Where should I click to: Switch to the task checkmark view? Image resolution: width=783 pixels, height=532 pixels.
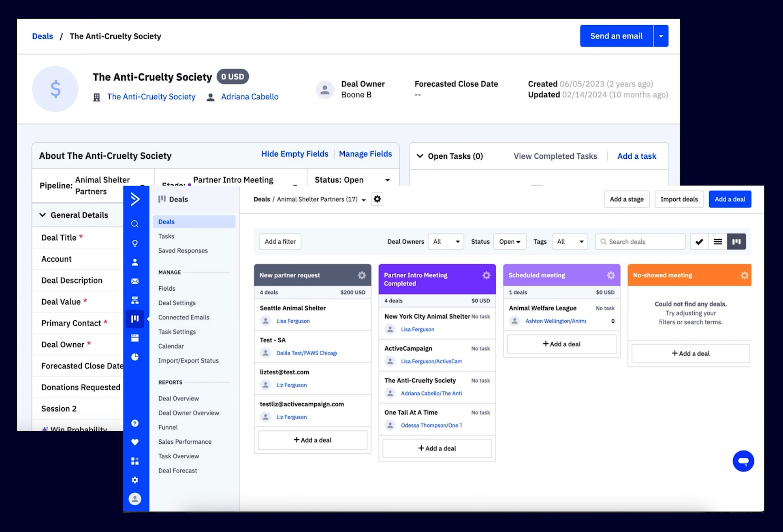699,242
